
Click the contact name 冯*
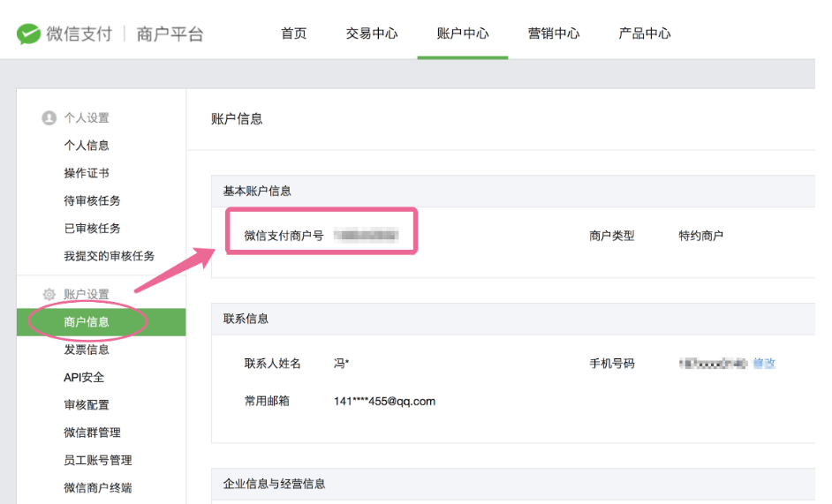click(341, 364)
